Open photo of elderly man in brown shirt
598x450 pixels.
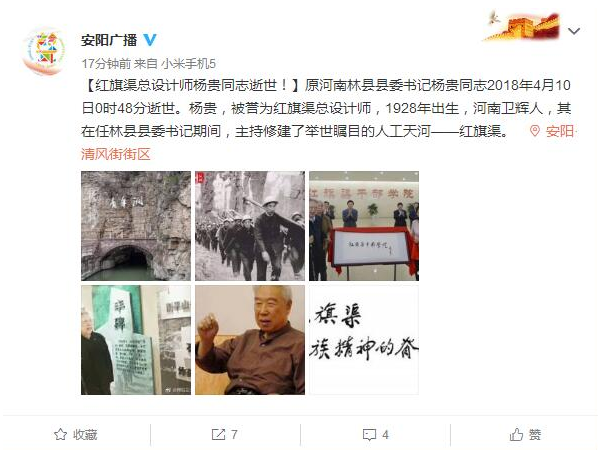tap(250, 340)
